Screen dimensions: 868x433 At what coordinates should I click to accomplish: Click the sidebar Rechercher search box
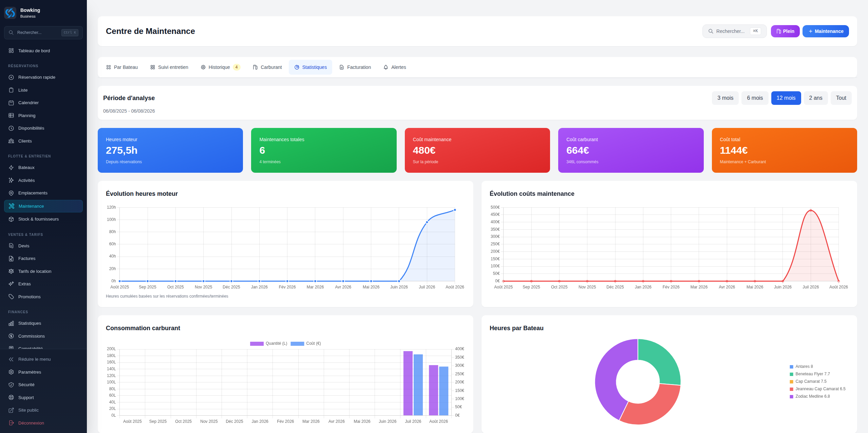click(43, 33)
